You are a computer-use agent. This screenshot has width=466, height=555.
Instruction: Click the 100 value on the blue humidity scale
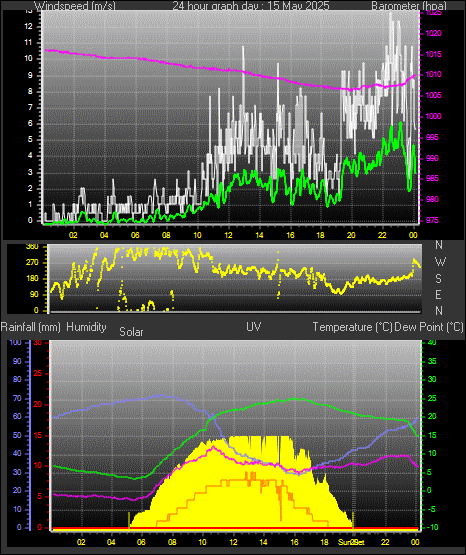(15, 342)
